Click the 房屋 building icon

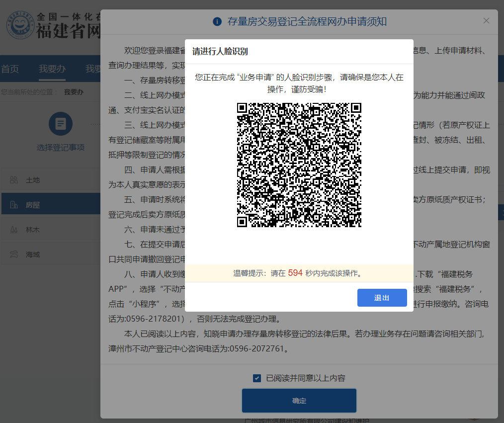(14, 204)
